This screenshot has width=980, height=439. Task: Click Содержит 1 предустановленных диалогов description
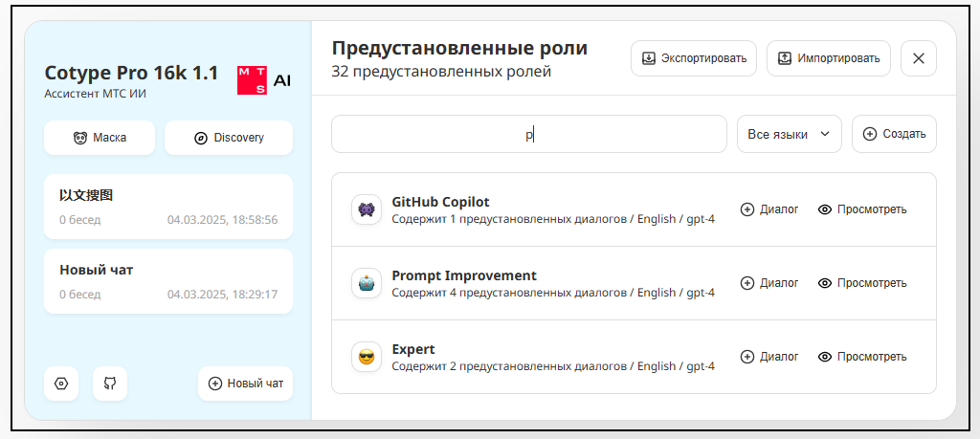click(553, 219)
